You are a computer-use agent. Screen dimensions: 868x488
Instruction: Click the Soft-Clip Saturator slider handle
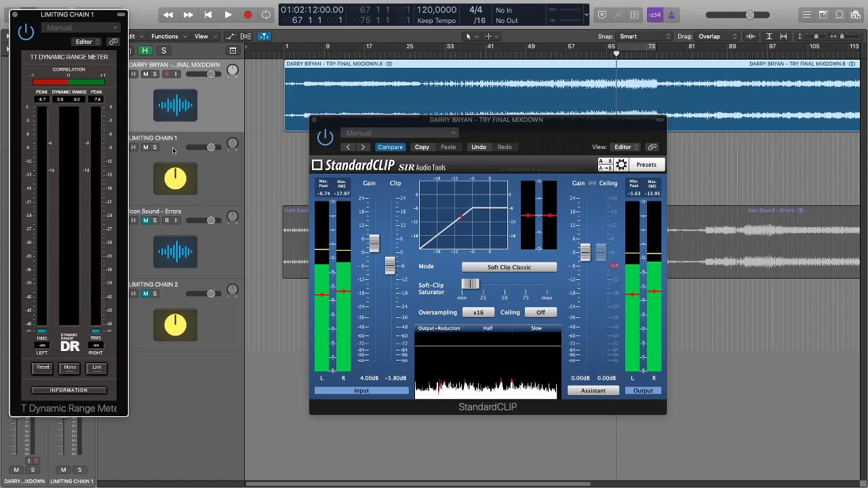(x=470, y=285)
